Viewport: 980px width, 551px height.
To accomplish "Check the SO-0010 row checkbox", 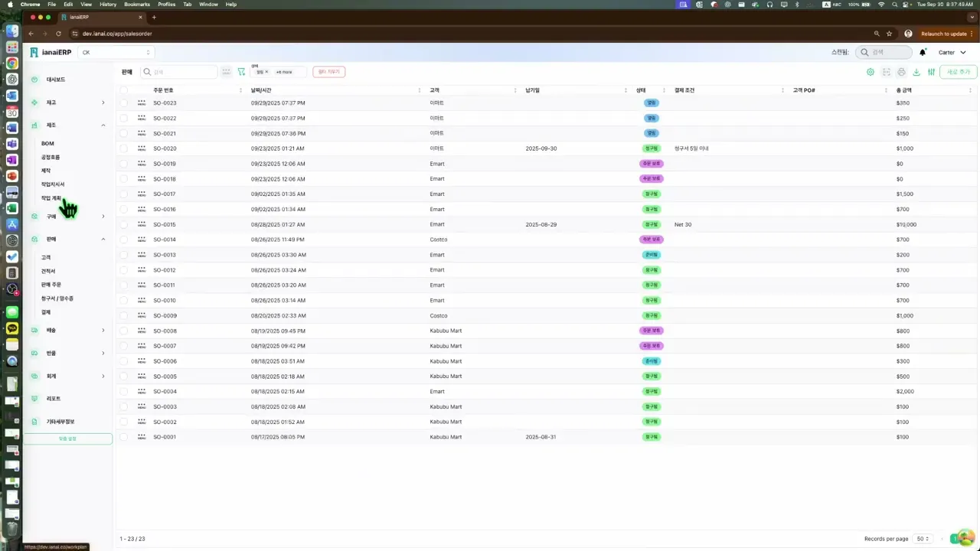I will pyautogui.click(x=124, y=300).
